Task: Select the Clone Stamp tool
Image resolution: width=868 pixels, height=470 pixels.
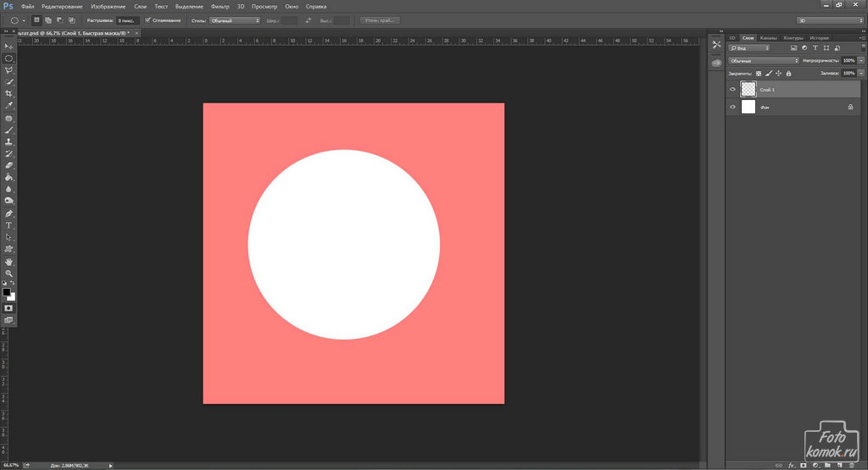Action: (8, 142)
